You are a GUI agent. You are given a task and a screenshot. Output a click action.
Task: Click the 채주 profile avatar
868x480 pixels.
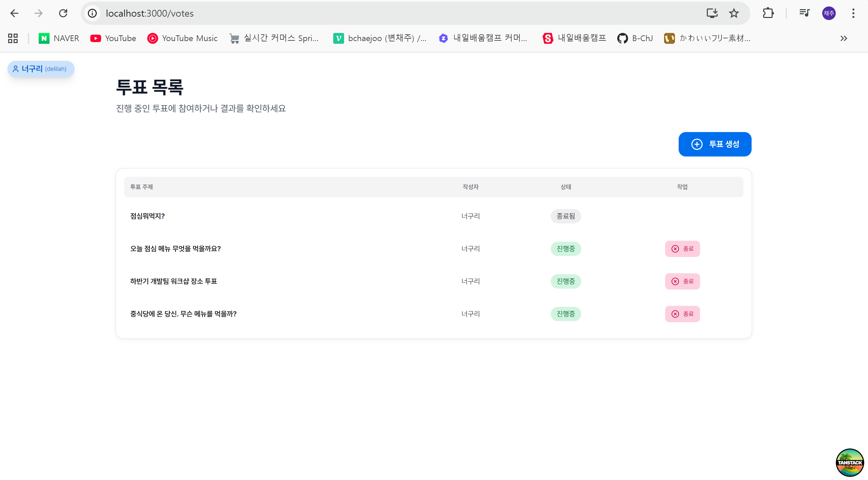[x=829, y=13]
